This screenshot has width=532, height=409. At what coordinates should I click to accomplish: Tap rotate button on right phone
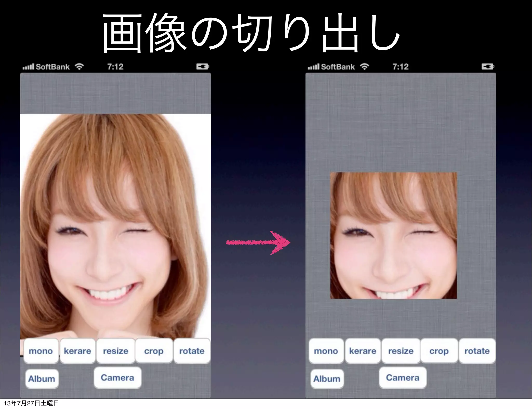point(477,351)
